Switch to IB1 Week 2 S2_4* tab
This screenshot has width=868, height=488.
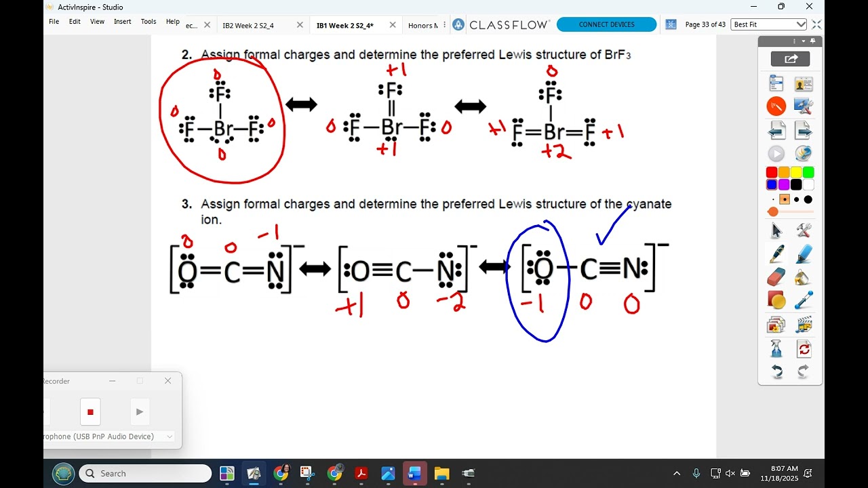coord(344,25)
